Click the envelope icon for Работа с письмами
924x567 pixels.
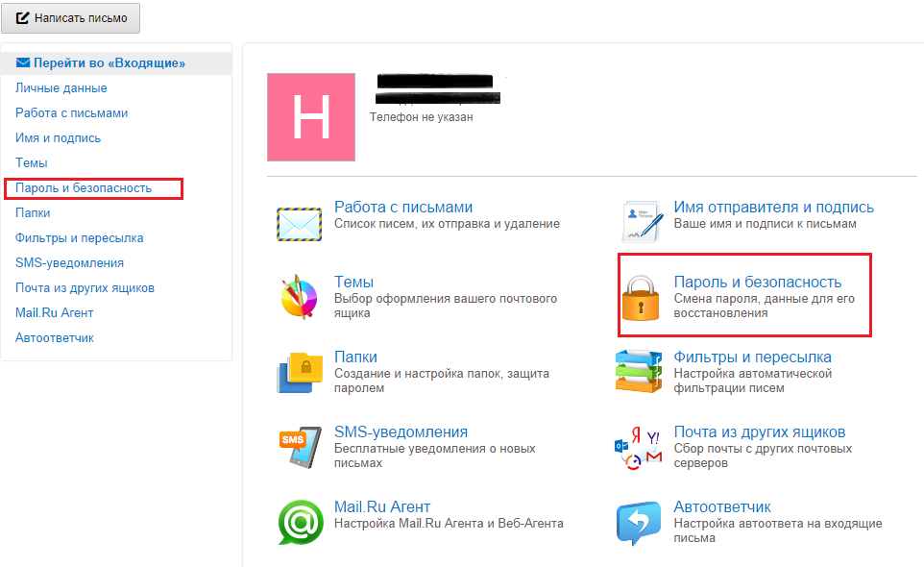pyautogui.click(x=299, y=223)
